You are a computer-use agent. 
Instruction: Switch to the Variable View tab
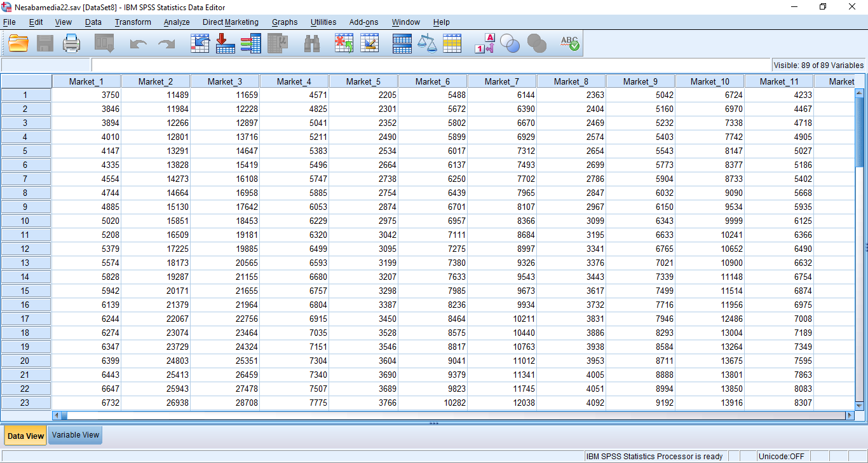[76, 435]
